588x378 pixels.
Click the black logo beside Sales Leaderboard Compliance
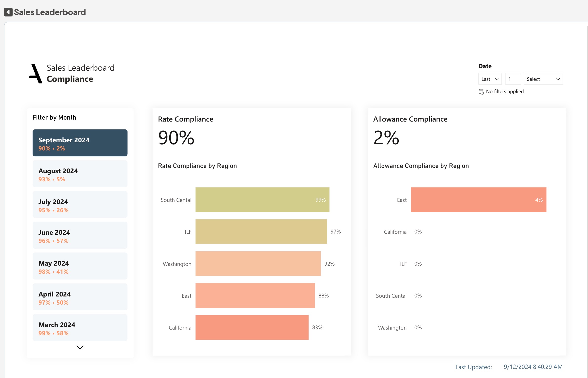point(36,74)
